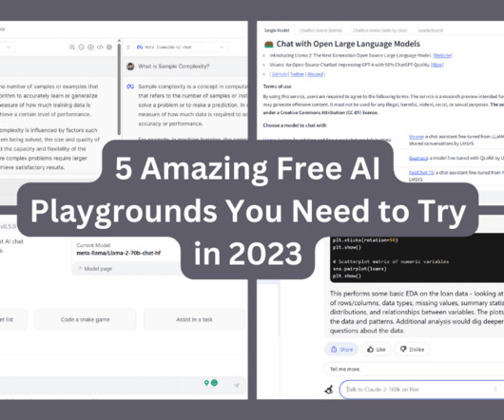Open the Leaderboard tab

pyautogui.click(x=431, y=30)
